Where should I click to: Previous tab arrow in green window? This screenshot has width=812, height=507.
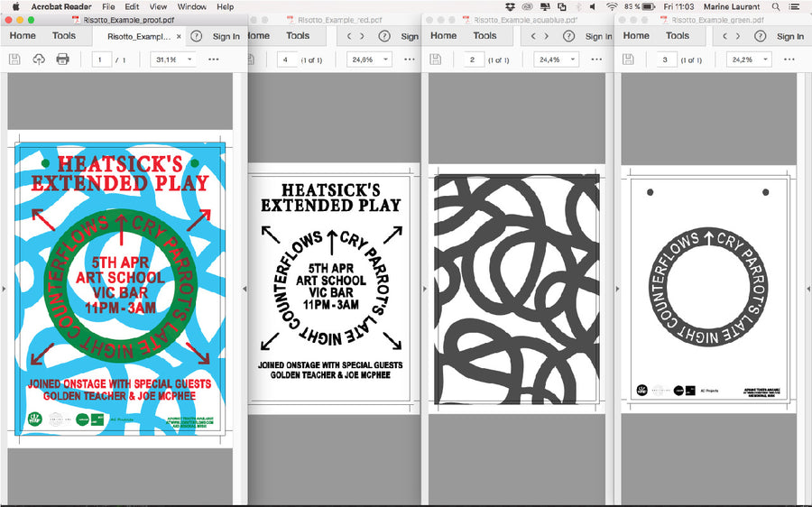click(x=725, y=36)
